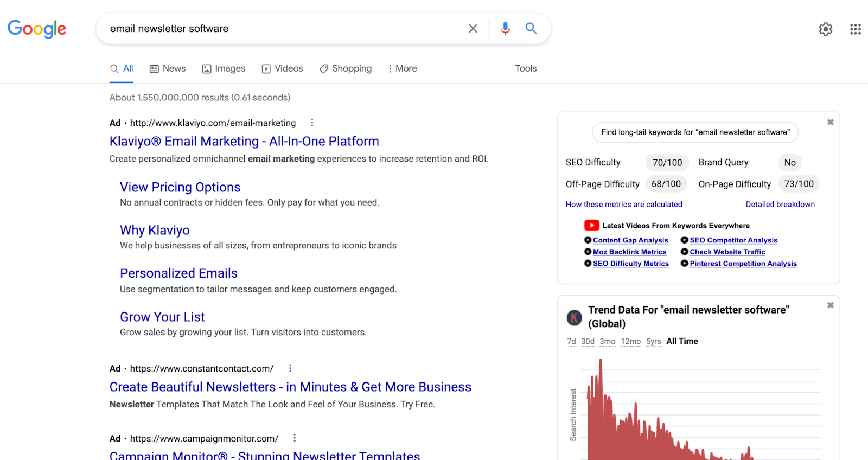Set trend range to 7d
The width and height of the screenshot is (868, 460).
(x=571, y=341)
